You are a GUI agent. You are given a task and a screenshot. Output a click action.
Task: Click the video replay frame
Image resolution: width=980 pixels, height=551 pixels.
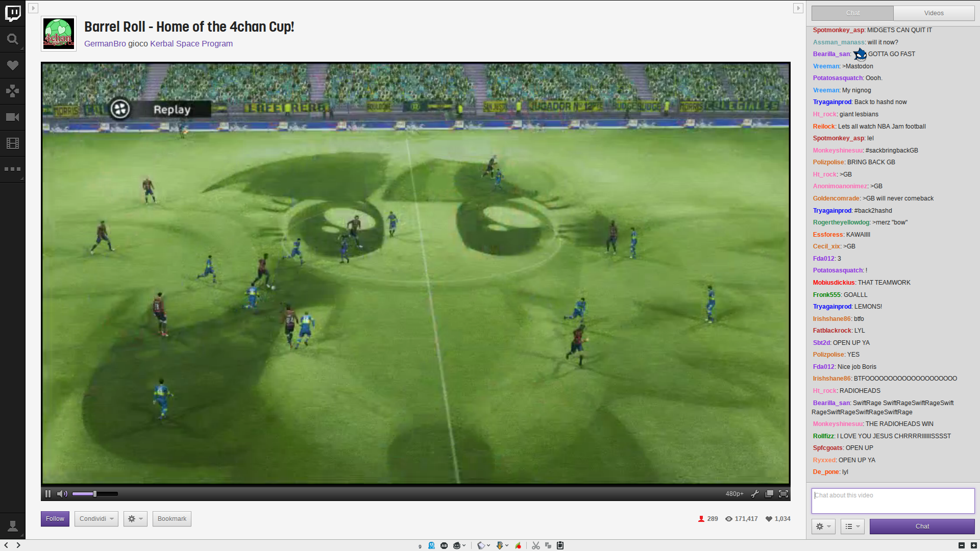pos(415,273)
